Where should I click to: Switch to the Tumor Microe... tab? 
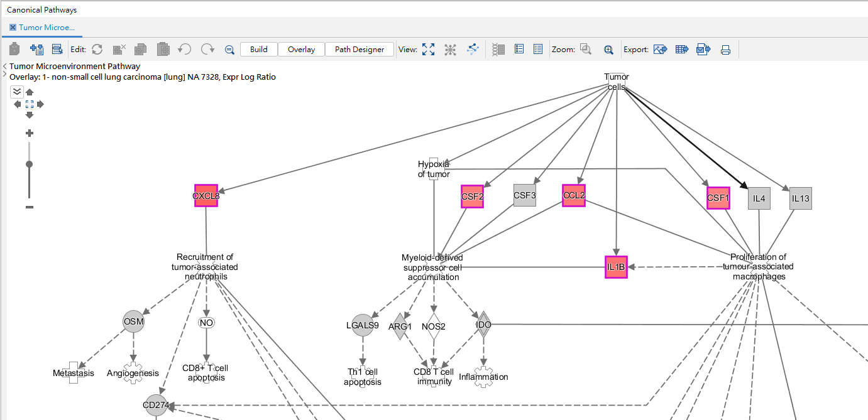47,28
